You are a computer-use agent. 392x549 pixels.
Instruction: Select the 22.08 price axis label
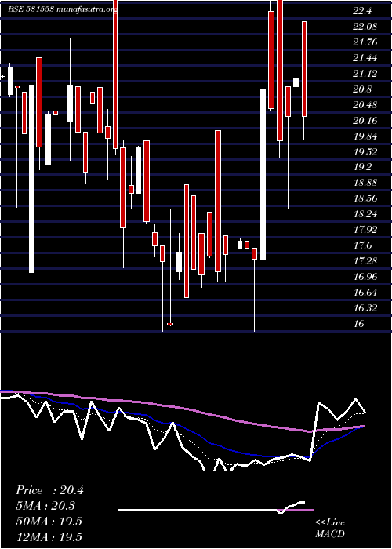click(365, 27)
